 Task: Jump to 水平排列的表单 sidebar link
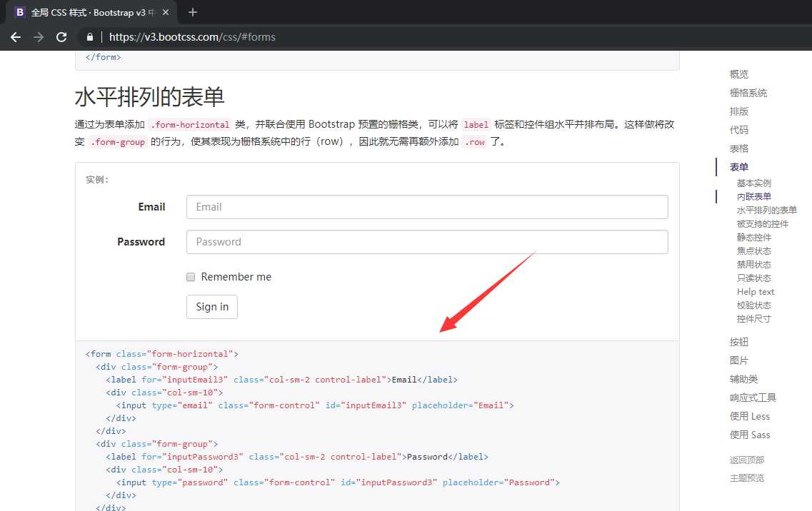[767, 211]
